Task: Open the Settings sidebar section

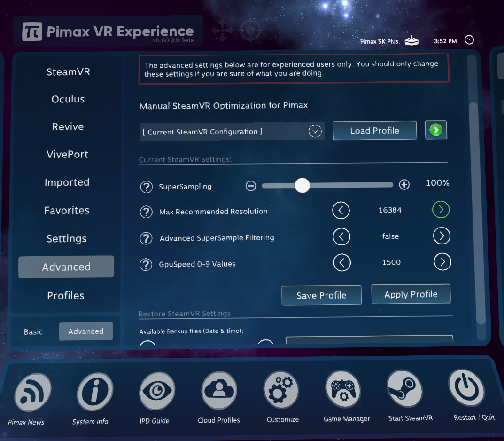Action: click(66, 239)
